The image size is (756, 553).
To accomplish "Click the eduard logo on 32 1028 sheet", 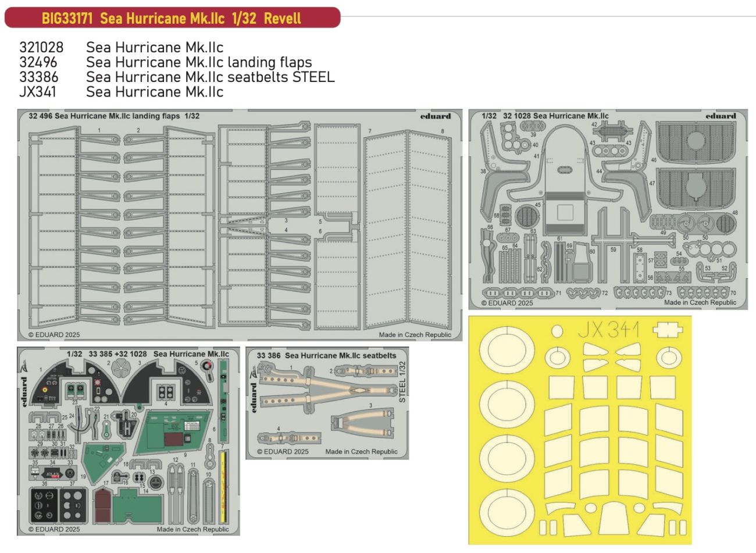I will [721, 116].
